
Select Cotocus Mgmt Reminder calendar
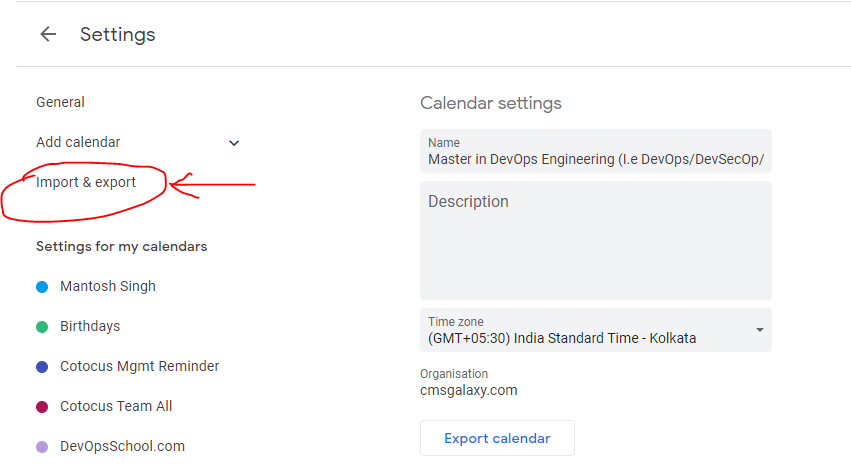(139, 366)
